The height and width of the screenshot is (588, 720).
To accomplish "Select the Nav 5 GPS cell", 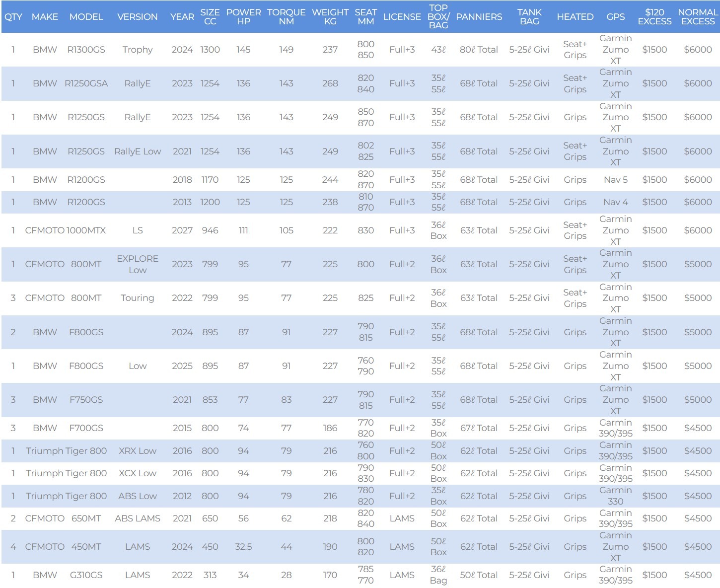I will point(616,180).
